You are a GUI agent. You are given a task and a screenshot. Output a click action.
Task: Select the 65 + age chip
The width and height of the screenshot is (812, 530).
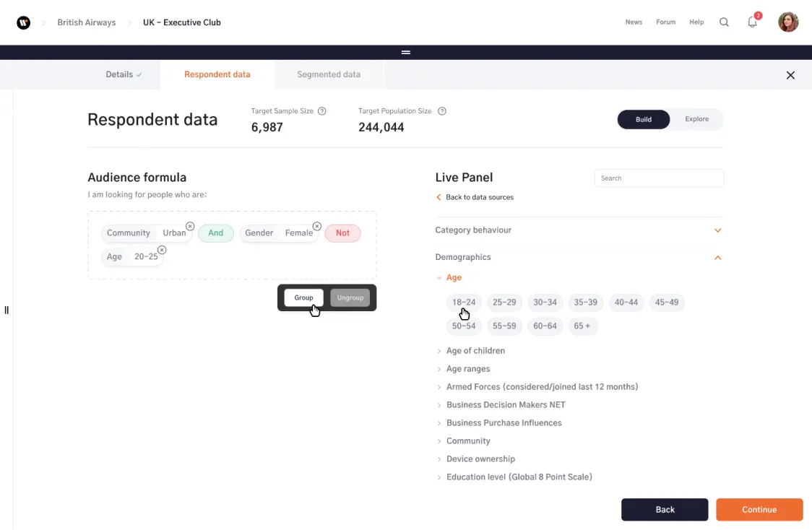(x=582, y=326)
